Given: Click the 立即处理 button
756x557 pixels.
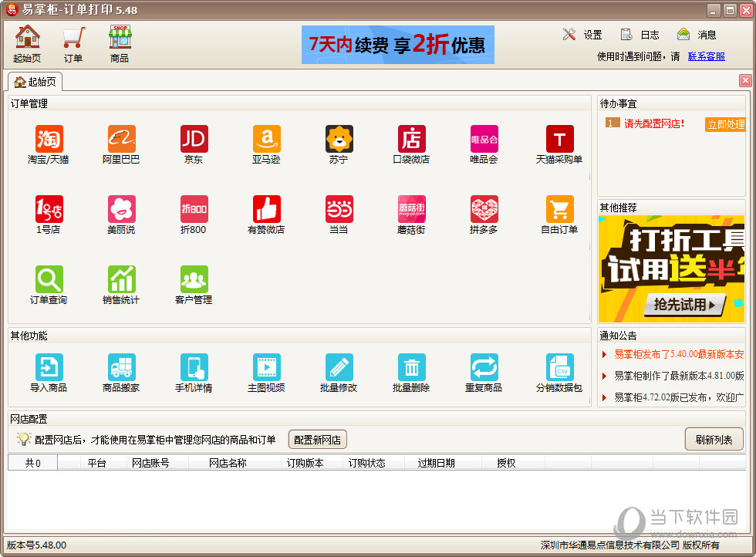Looking at the screenshot, I should (725, 124).
